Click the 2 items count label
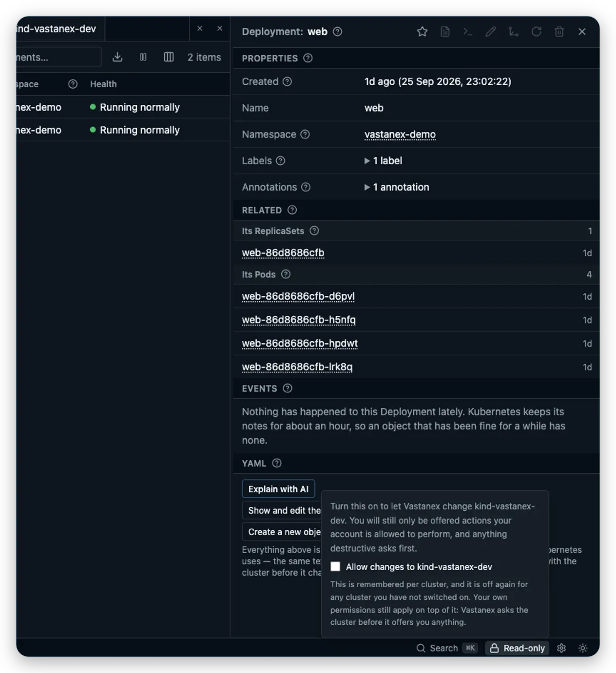 click(x=204, y=57)
